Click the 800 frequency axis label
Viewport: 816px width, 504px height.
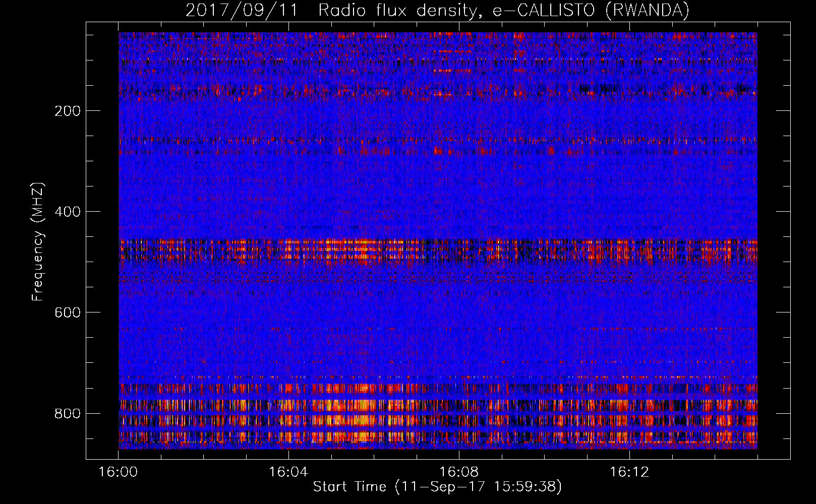(68, 414)
